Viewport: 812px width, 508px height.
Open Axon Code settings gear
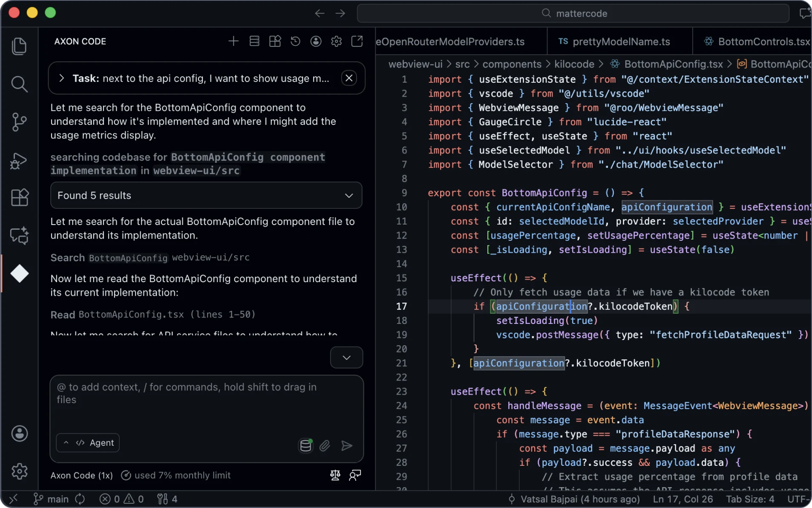pos(337,41)
